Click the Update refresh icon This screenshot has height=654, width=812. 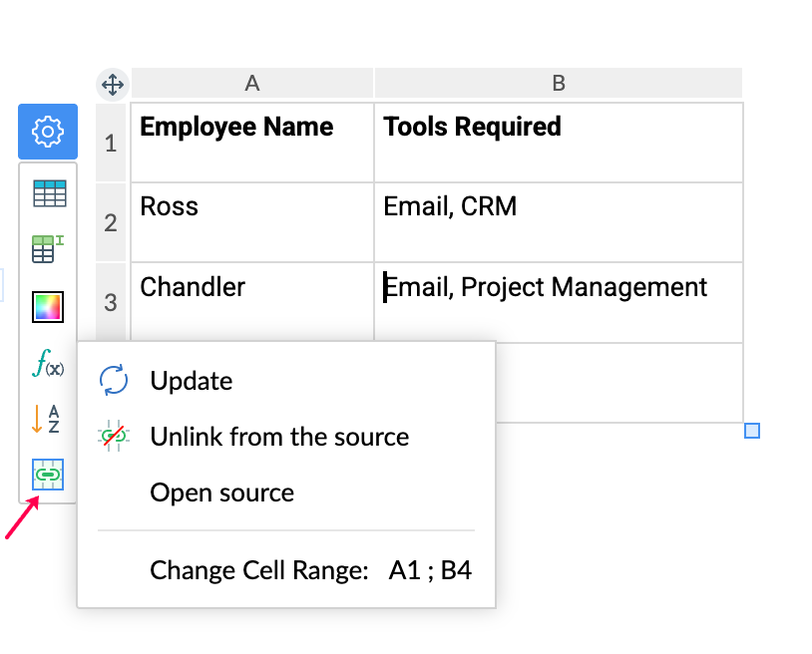click(112, 381)
